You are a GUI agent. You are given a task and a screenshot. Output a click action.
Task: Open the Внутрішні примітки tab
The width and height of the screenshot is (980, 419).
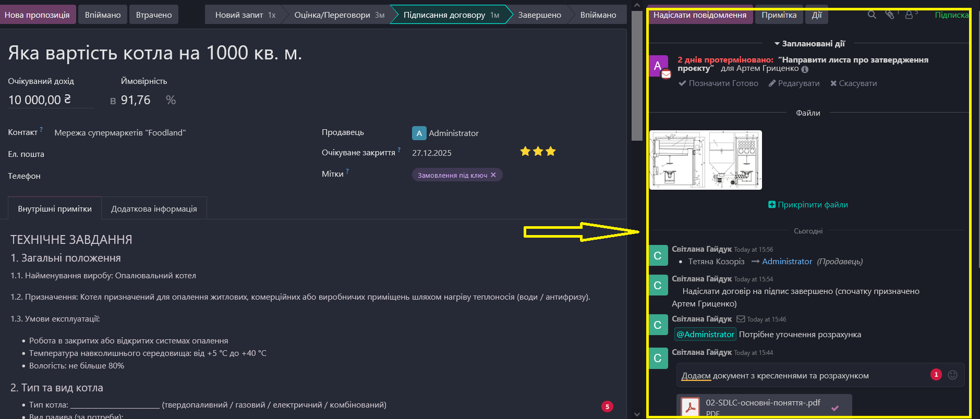point(55,208)
